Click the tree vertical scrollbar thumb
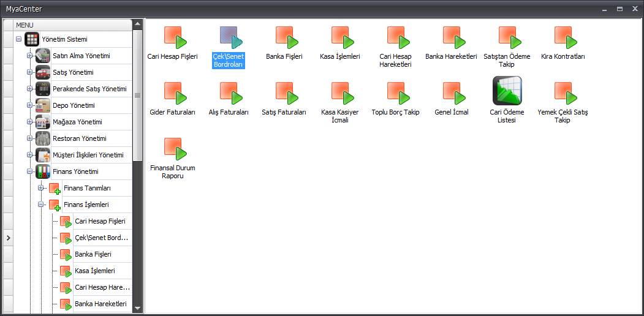 click(x=138, y=95)
